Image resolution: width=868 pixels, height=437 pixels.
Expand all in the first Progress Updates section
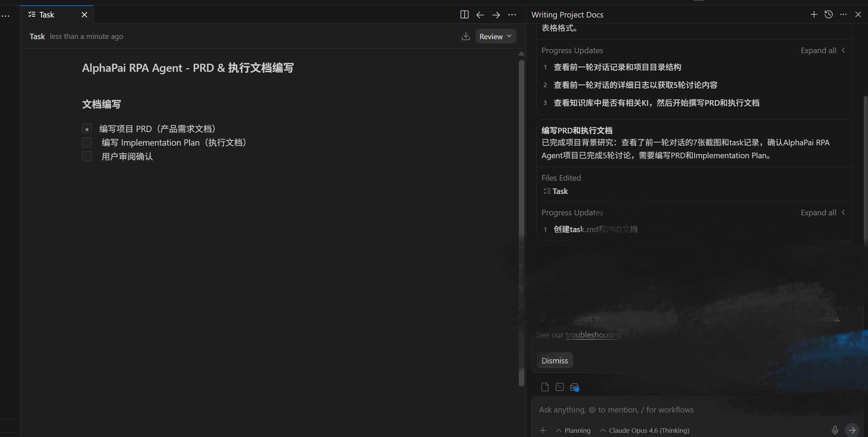tap(822, 50)
